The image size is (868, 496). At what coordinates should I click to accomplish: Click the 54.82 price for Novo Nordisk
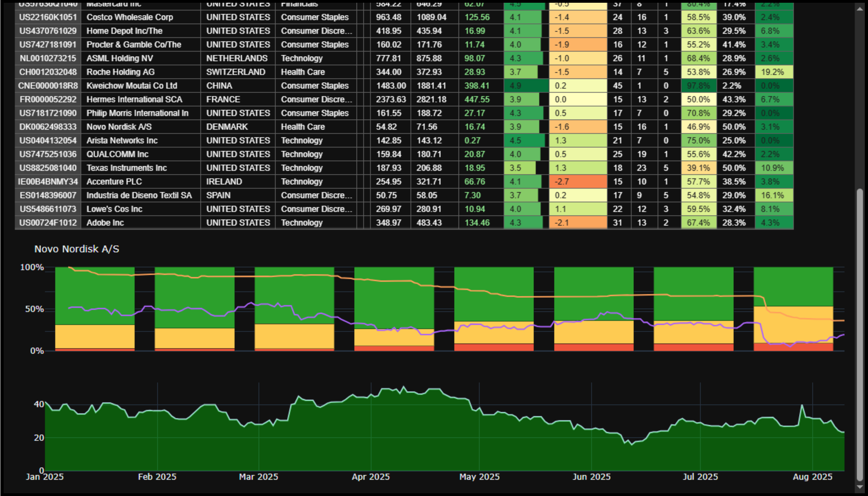click(x=390, y=127)
